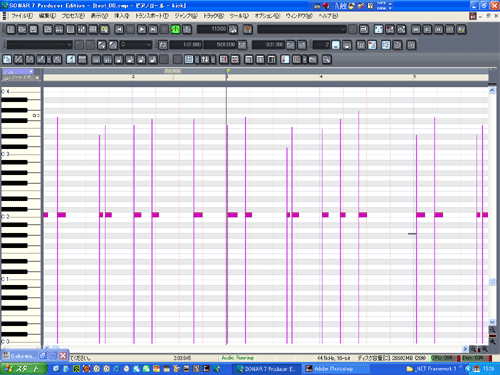Switch to Adobe Photoshop taskbar button
The height and width of the screenshot is (375, 500).
click(x=336, y=369)
